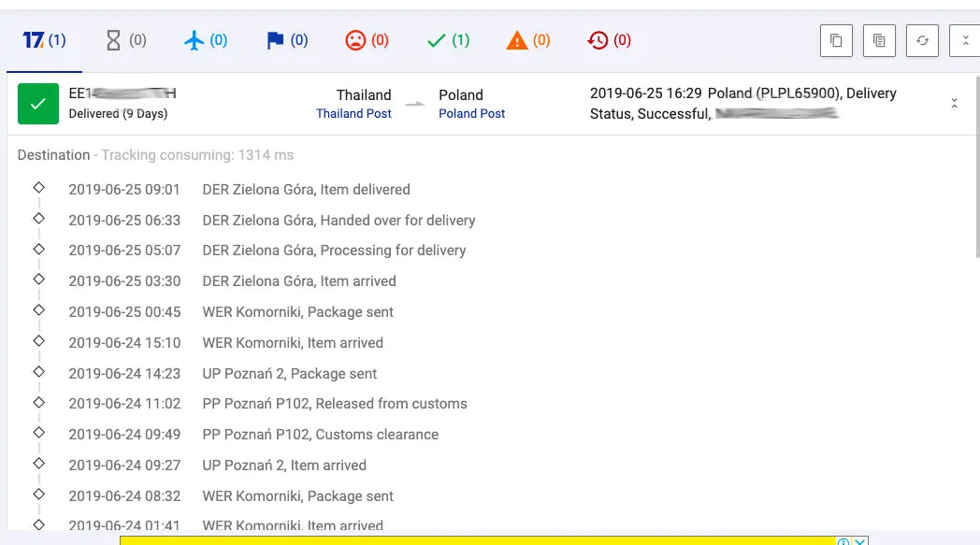Select the 17 all-packages tab
Image resolution: width=980 pixels, height=545 pixels.
[x=44, y=40]
